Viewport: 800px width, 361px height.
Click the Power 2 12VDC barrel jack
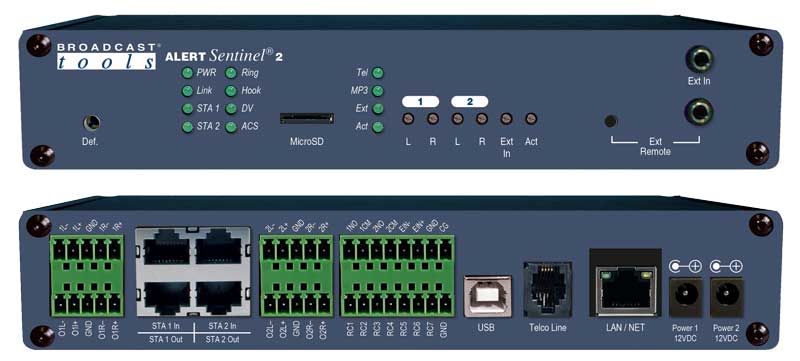[727, 297]
